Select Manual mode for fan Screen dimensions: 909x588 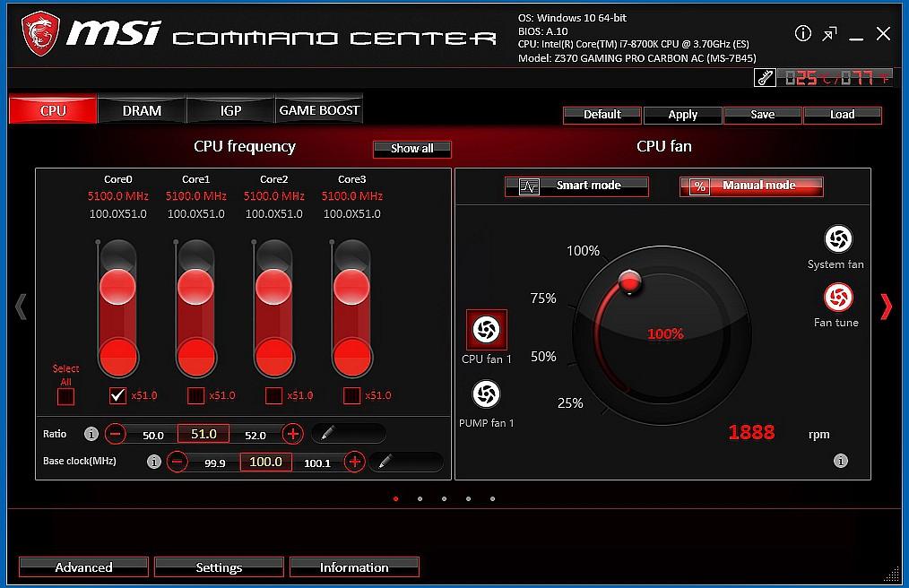(751, 186)
